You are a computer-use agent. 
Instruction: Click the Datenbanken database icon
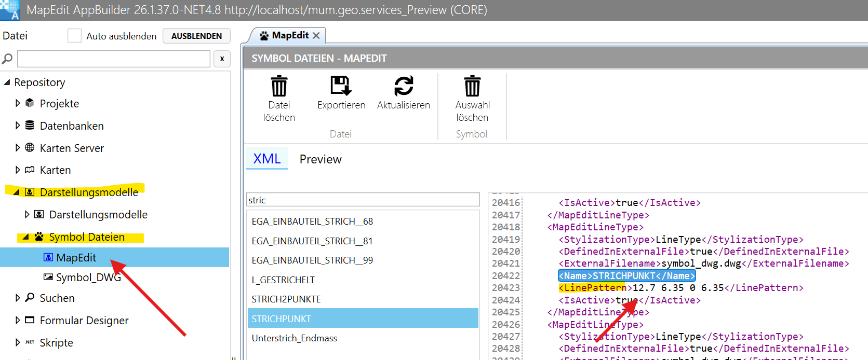30,126
